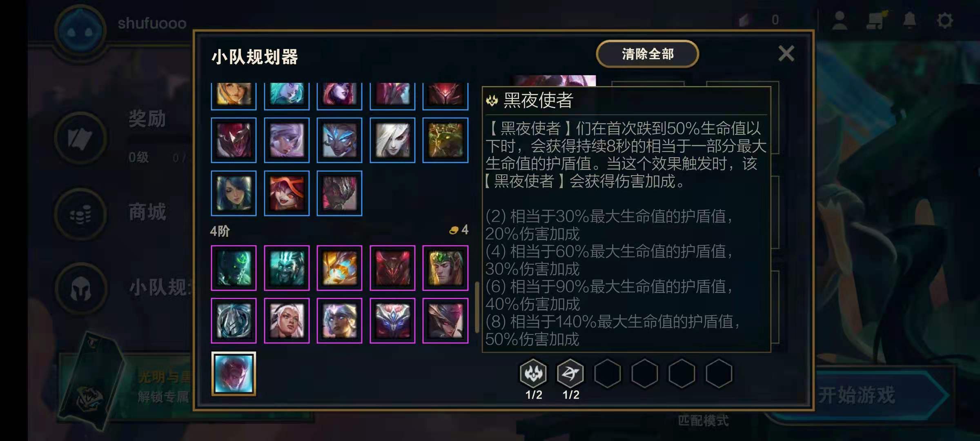Select the second trait hexagon showing 1/2
Screen dimensions: 980x441
pos(570,373)
